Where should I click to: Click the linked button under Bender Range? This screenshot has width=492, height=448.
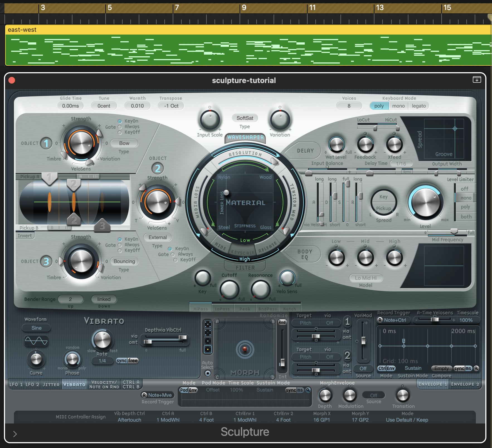[104, 299]
